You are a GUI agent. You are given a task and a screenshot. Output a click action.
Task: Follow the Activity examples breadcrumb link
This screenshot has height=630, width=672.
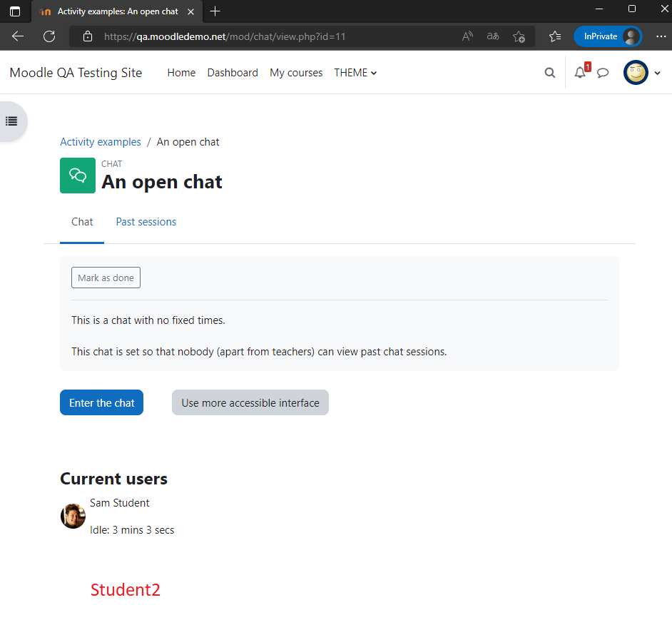pyautogui.click(x=101, y=142)
